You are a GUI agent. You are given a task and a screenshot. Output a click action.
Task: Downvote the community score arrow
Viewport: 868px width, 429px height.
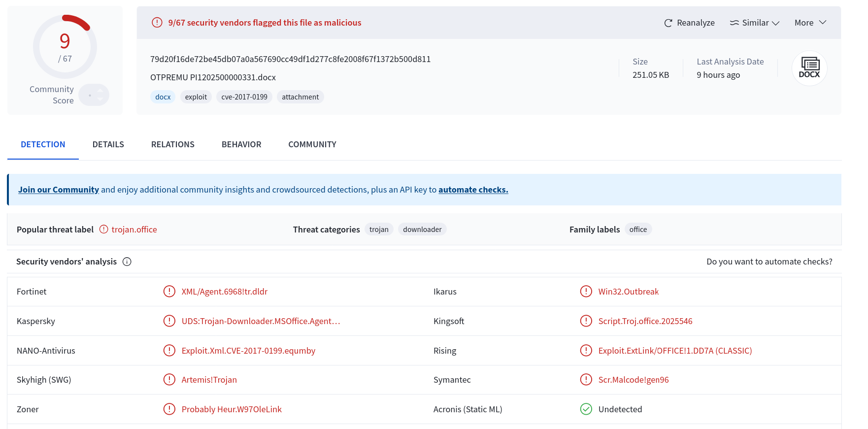click(x=100, y=99)
